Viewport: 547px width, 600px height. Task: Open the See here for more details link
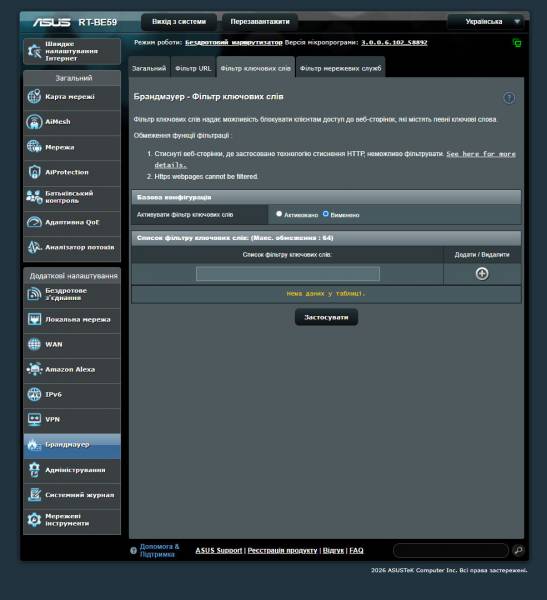(x=335, y=160)
